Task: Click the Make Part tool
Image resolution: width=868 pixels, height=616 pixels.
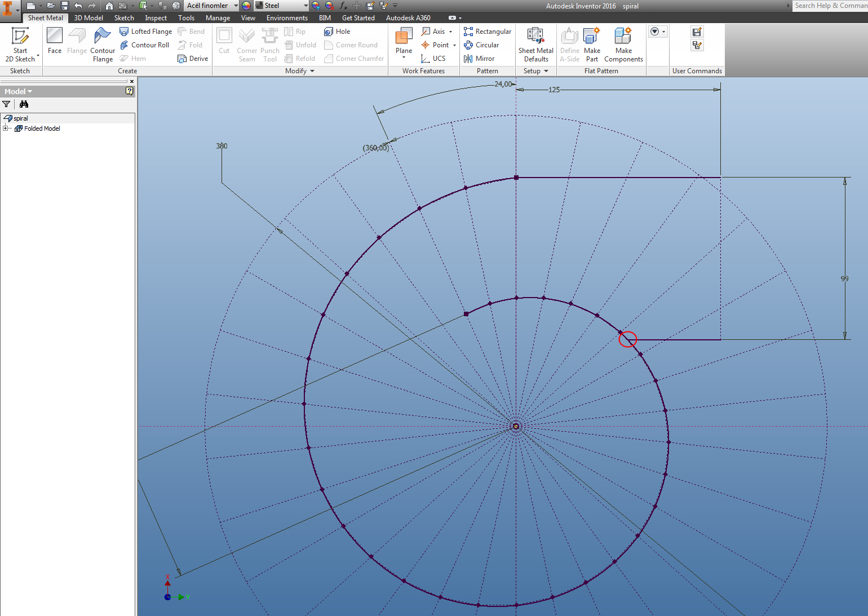Action: click(592, 44)
